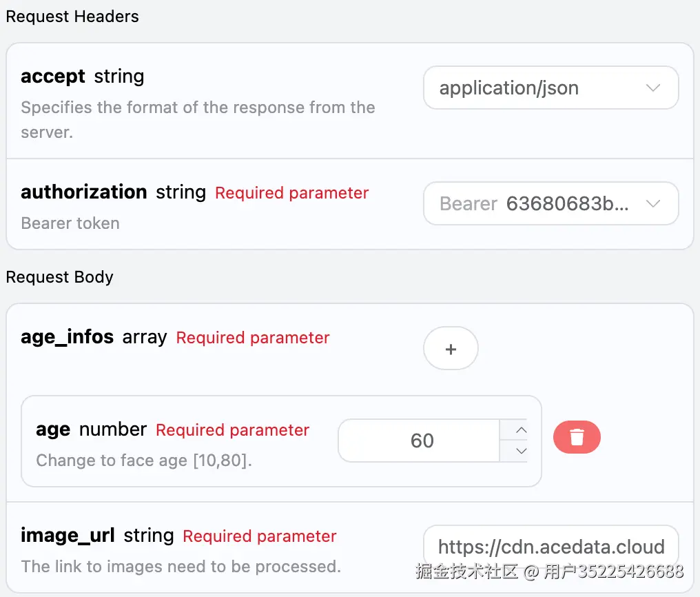The height and width of the screenshot is (597, 700).
Task: Click the bold "age" number parameter label
Action: pos(53,429)
